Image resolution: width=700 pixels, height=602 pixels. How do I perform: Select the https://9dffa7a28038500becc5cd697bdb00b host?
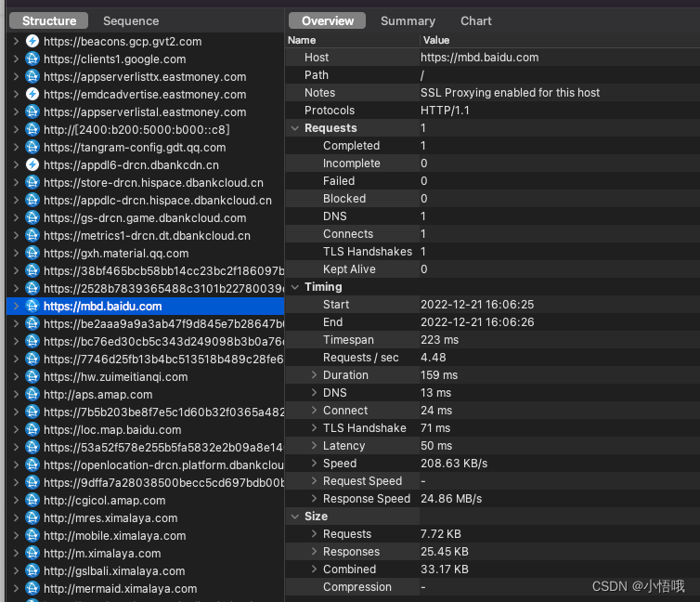pos(146,482)
